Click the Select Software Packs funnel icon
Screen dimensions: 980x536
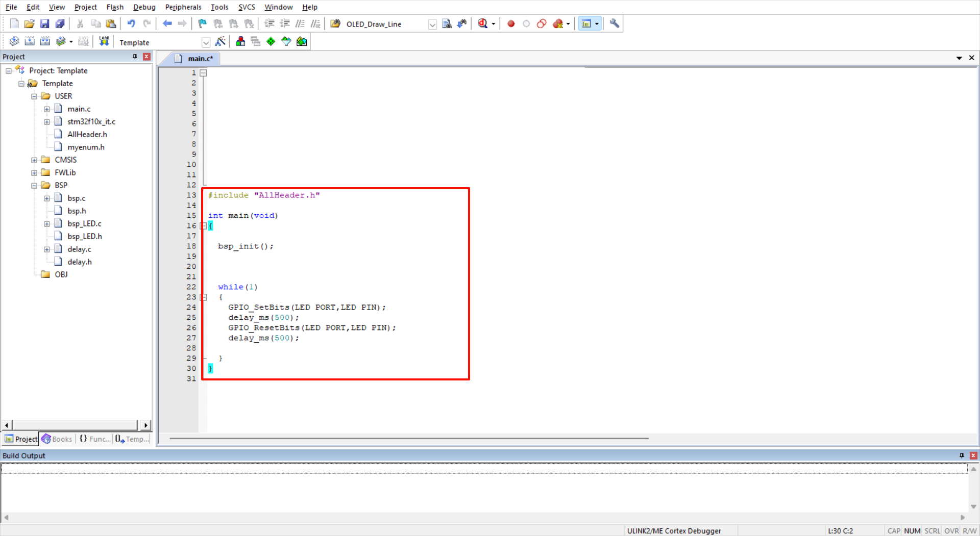pos(286,41)
